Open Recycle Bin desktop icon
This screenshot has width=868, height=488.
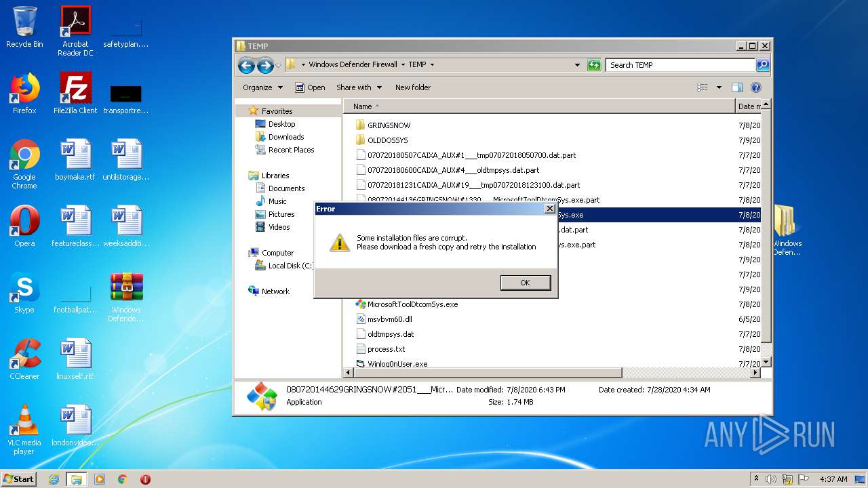click(24, 28)
